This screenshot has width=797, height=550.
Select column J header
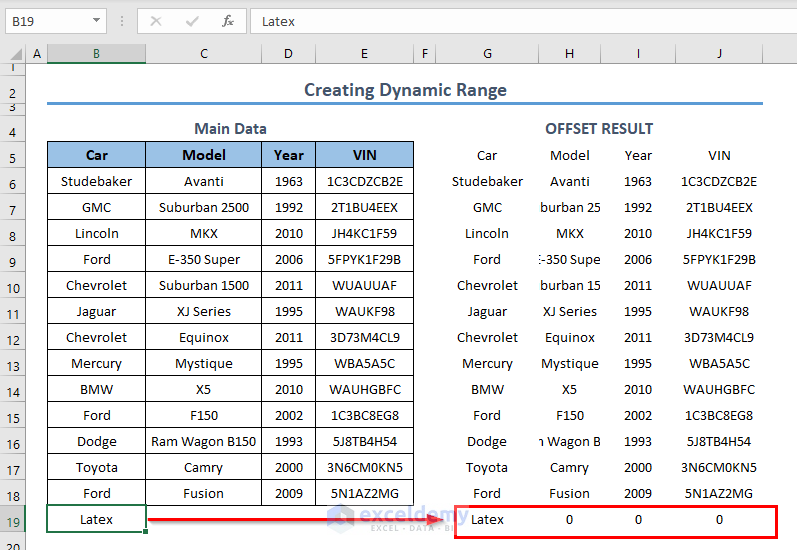pyautogui.click(x=719, y=53)
